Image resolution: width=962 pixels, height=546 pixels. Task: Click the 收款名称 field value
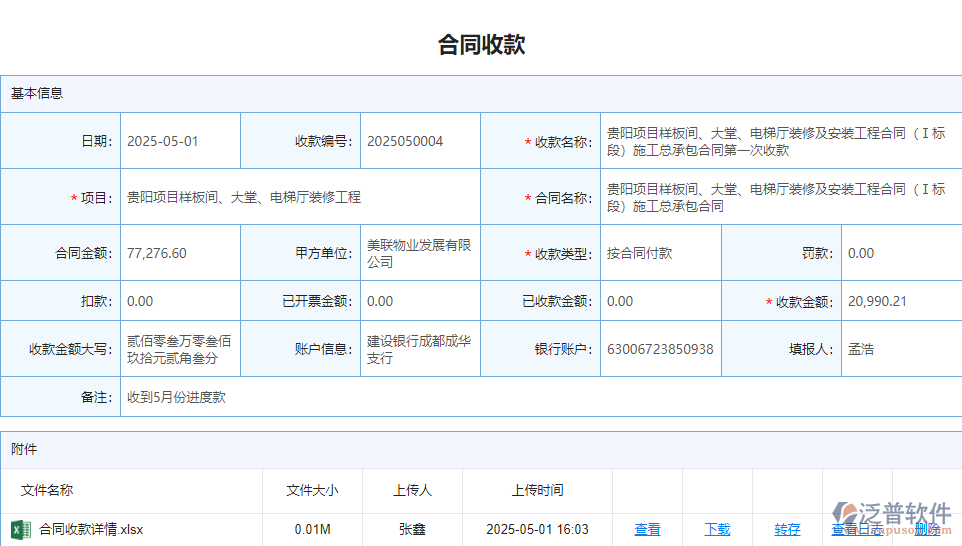tap(780, 141)
